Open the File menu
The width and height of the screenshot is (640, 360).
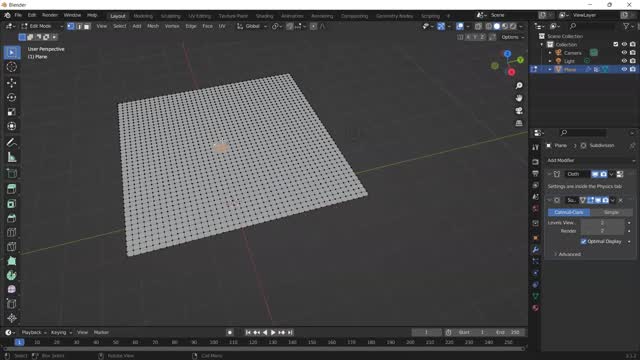tap(18, 15)
